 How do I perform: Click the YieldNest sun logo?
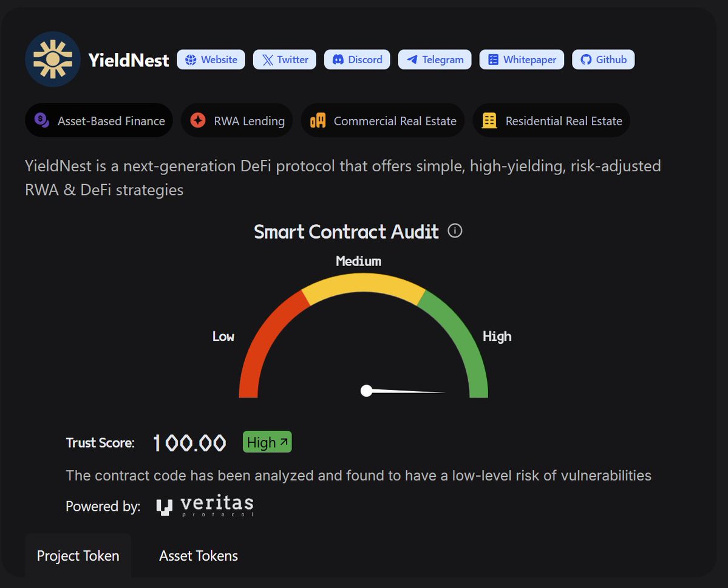52,59
